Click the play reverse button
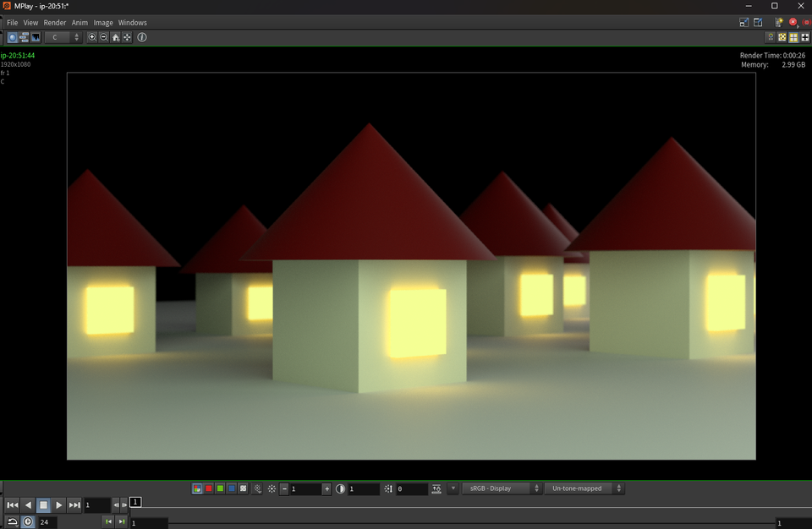The width and height of the screenshot is (812, 529). [x=28, y=505]
